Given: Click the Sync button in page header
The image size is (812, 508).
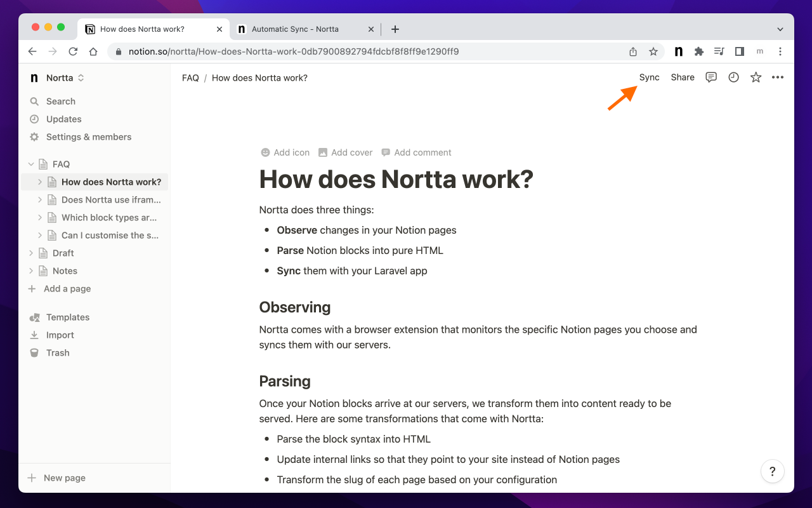Looking at the screenshot, I should (649, 77).
